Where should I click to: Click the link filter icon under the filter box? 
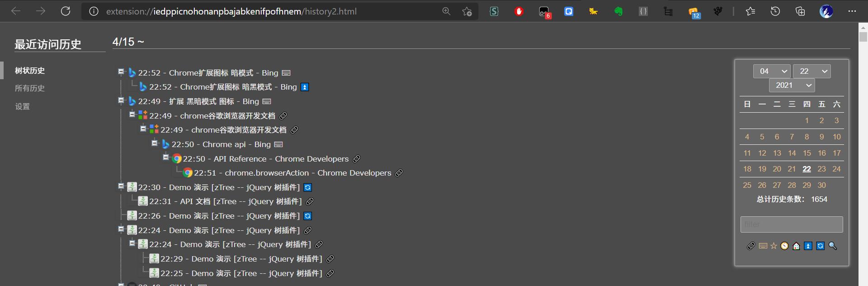point(751,246)
